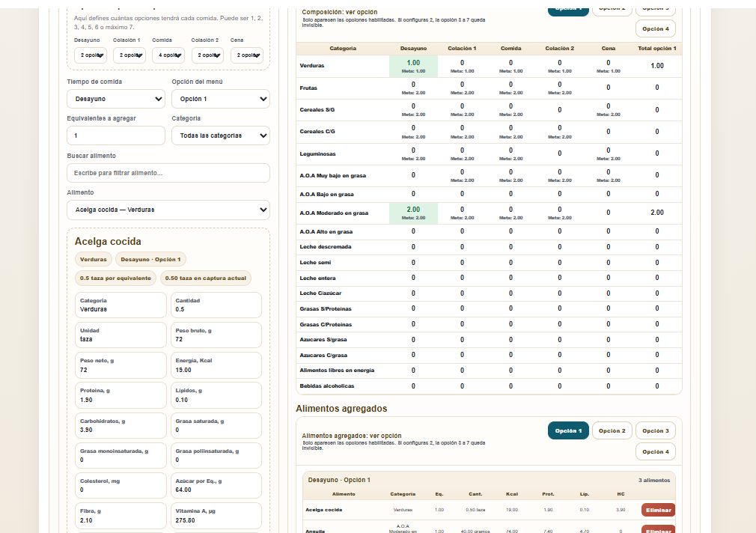Click the Verduras chip under Acelga cocida

point(94,260)
